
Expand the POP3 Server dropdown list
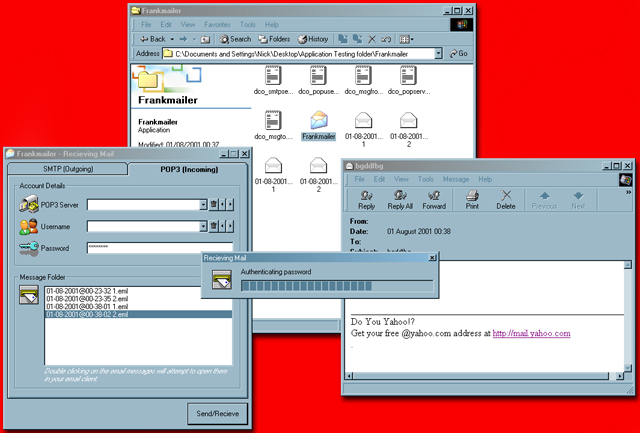coord(204,205)
